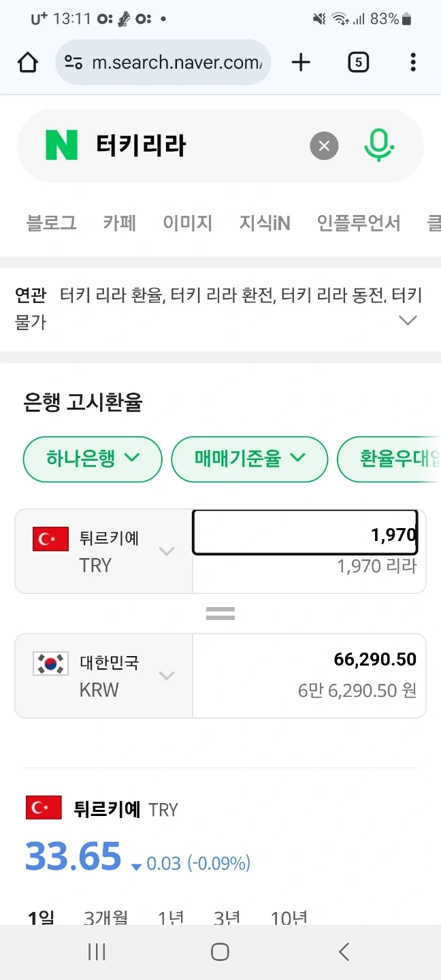Tap the 1,970 lira amount input field

pos(306,535)
